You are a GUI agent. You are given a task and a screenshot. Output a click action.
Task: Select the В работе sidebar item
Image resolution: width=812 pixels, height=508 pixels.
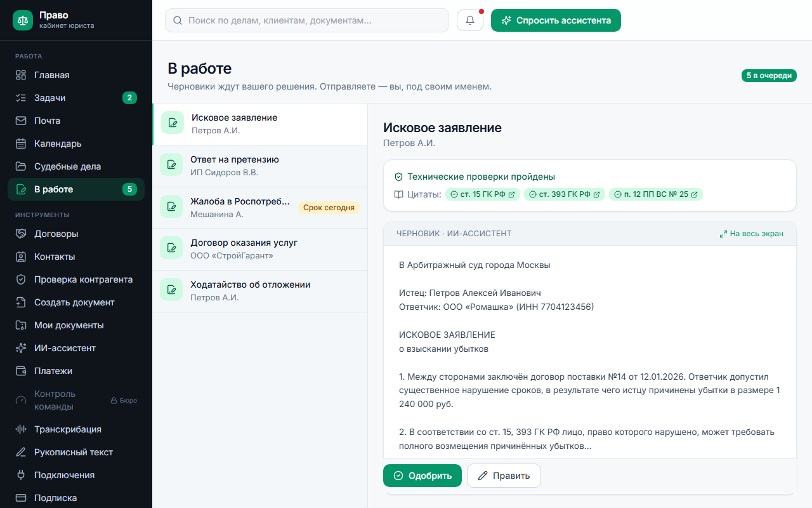(x=76, y=189)
